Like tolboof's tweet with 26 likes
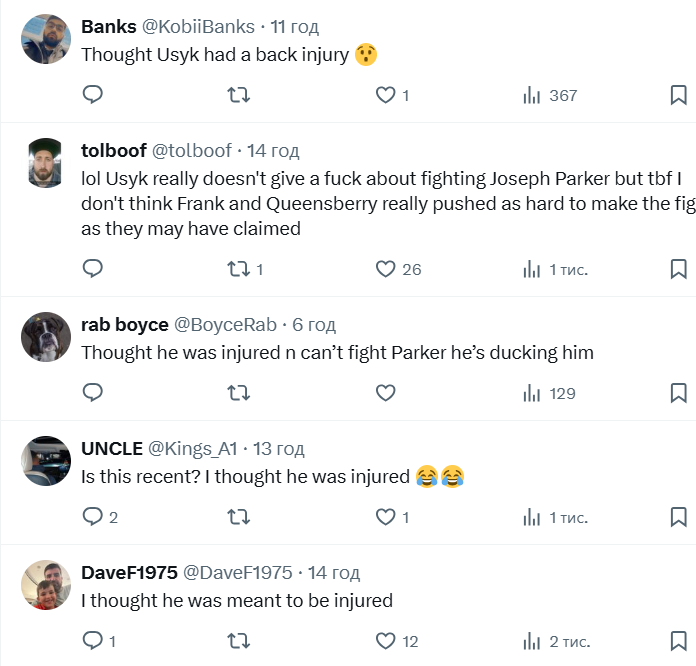 tap(385, 269)
